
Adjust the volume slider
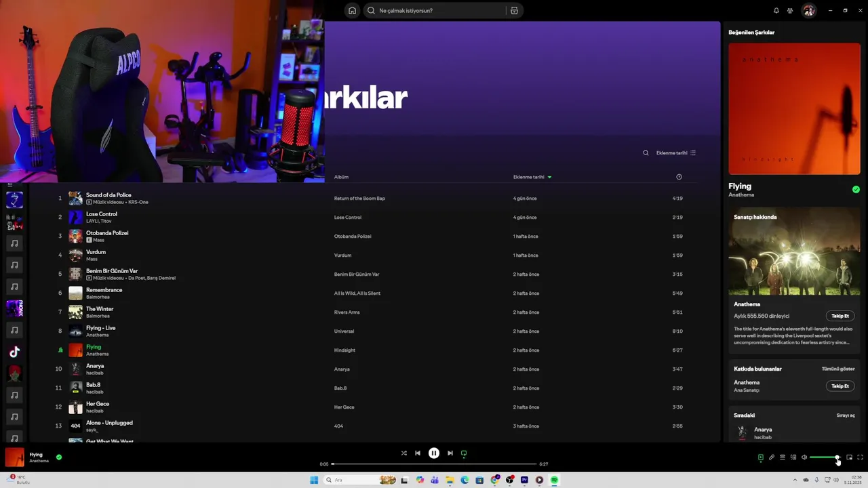tap(825, 457)
